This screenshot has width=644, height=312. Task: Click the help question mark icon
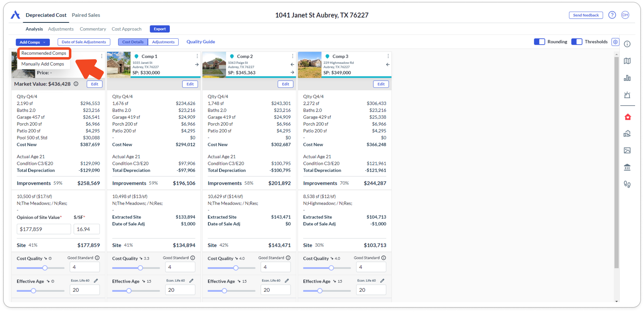tap(612, 15)
